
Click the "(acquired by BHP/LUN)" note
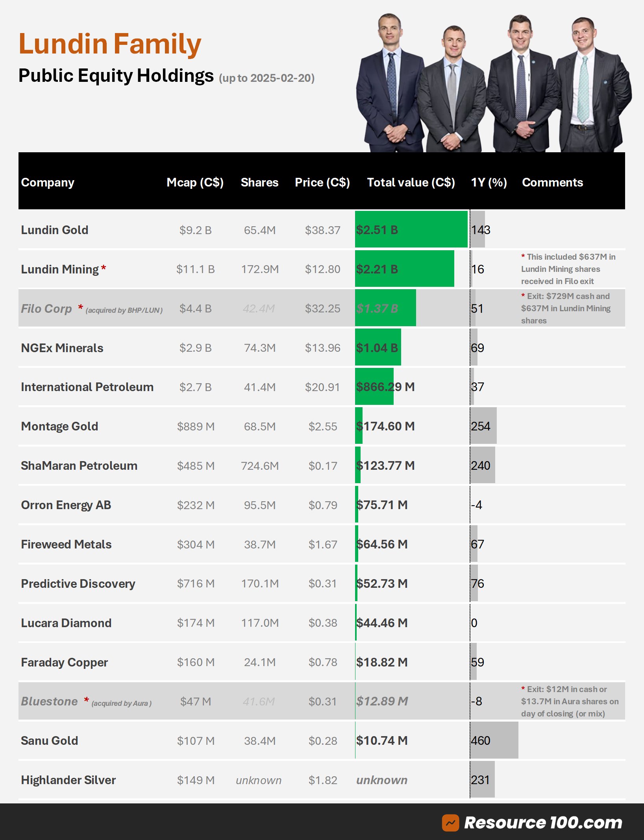click(x=124, y=310)
